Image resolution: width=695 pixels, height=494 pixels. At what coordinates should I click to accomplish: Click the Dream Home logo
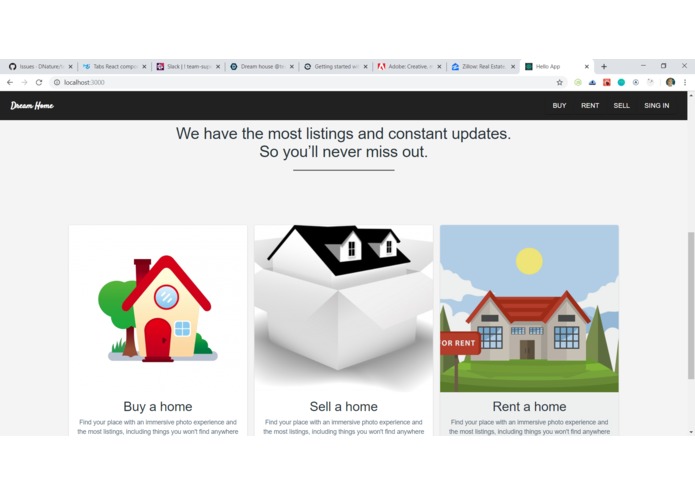[x=32, y=105]
